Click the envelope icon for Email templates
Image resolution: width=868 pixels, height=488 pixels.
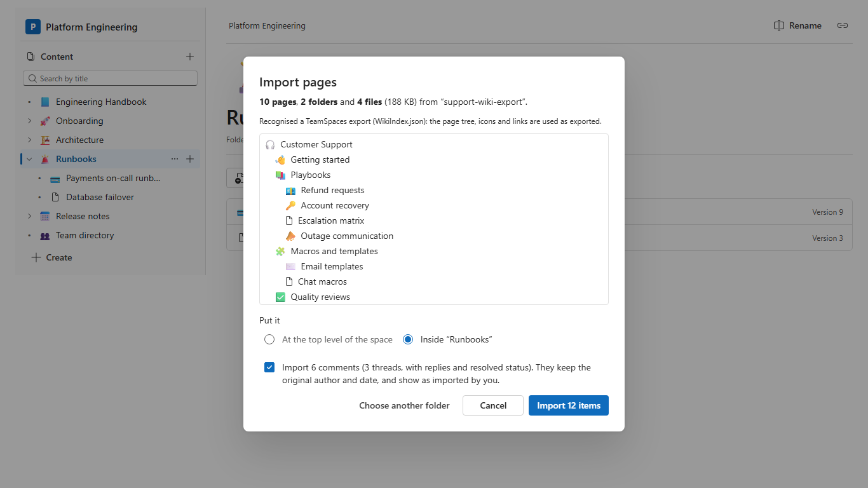(290, 266)
